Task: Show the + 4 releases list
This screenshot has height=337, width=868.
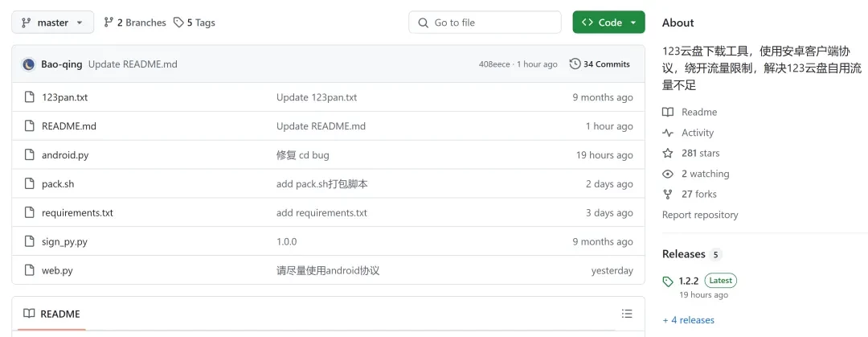Action: 688,320
